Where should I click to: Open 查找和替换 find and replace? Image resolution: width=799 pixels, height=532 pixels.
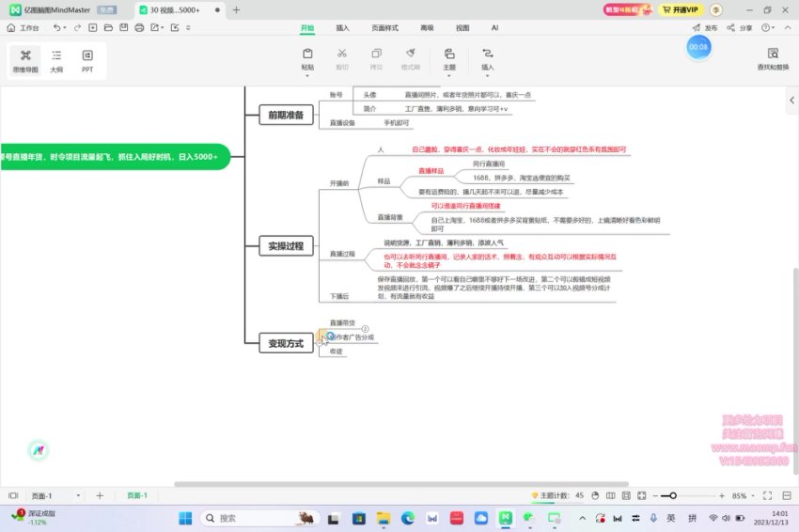coord(773,59)
